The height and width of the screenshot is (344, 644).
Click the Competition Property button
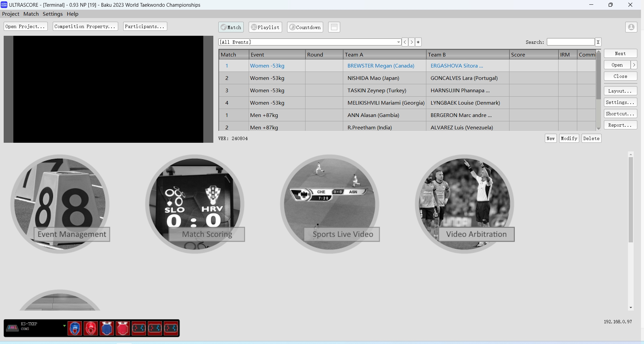click(85, 26)
